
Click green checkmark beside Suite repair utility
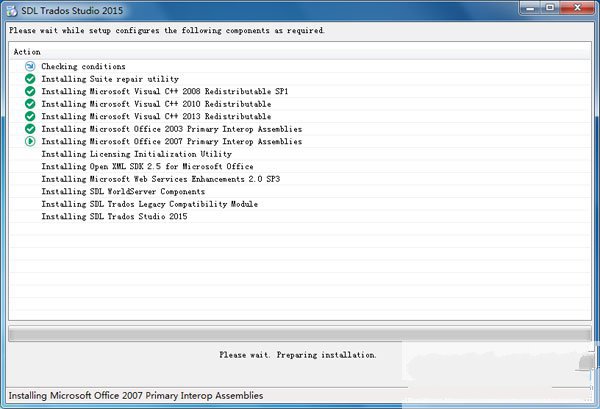click(x=30, y=79)
